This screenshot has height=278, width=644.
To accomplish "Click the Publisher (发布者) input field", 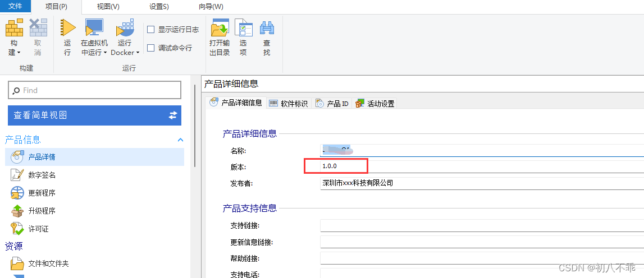I will tap(482, 183).
